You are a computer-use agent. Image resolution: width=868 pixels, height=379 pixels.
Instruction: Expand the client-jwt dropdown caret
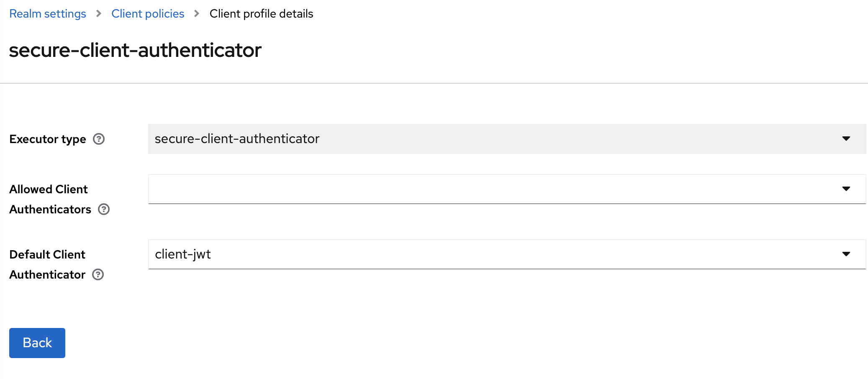pos(846,254)
